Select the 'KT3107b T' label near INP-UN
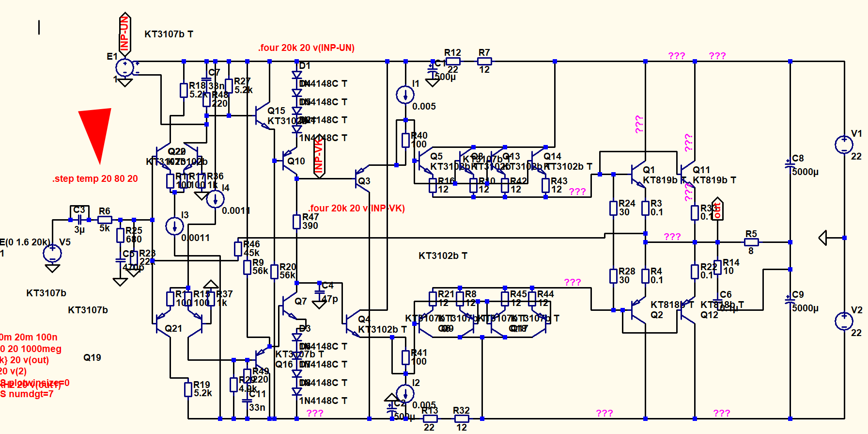This screenshot has width=868, height=434. tap(169, 34)
